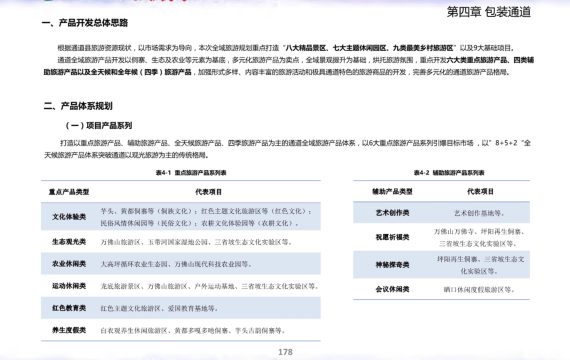
Task: Select heading '二、产品体系规划'
Action: pos(78,106)
